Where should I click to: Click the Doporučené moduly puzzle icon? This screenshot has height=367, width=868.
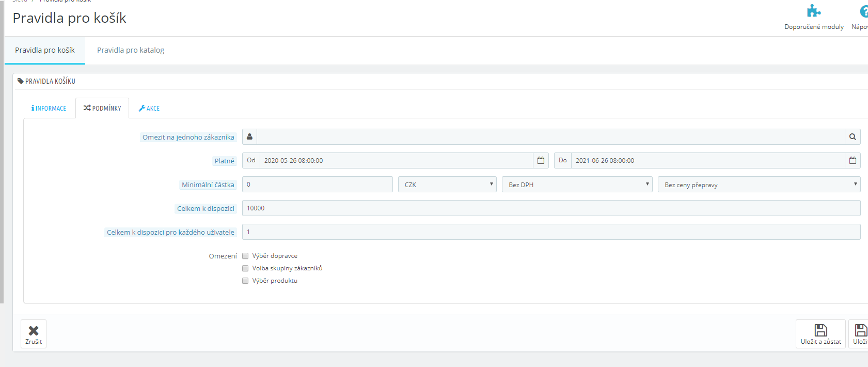pyautogui.click(x=814, y=11)
